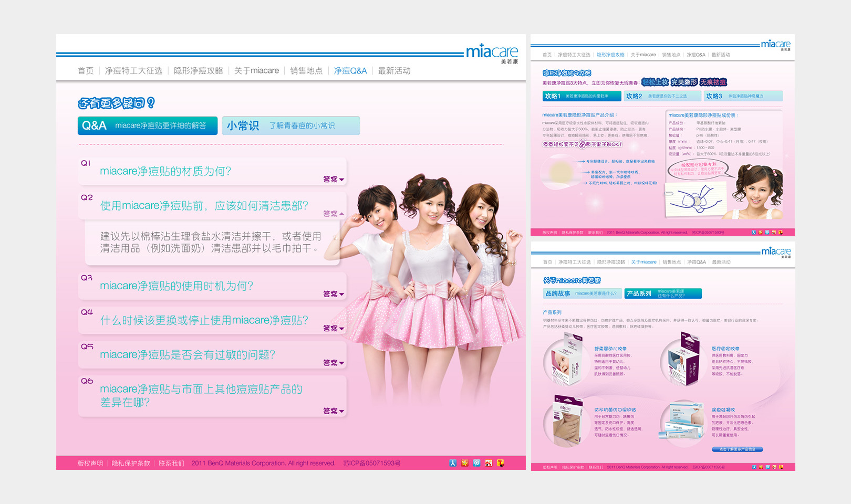Expand the answer for Q6 差异在哪
The image size is (851, 504).
tap(334, 411)
